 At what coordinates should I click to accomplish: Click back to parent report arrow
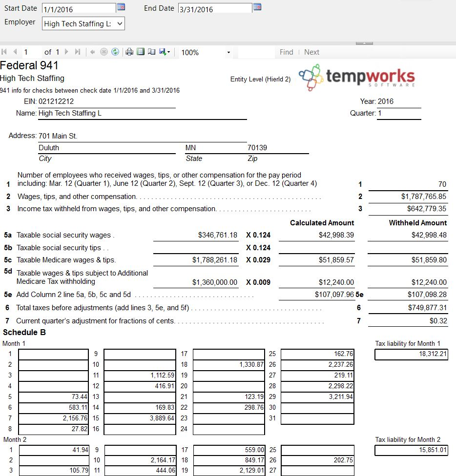pyautogui.click(x=93, y=52)
